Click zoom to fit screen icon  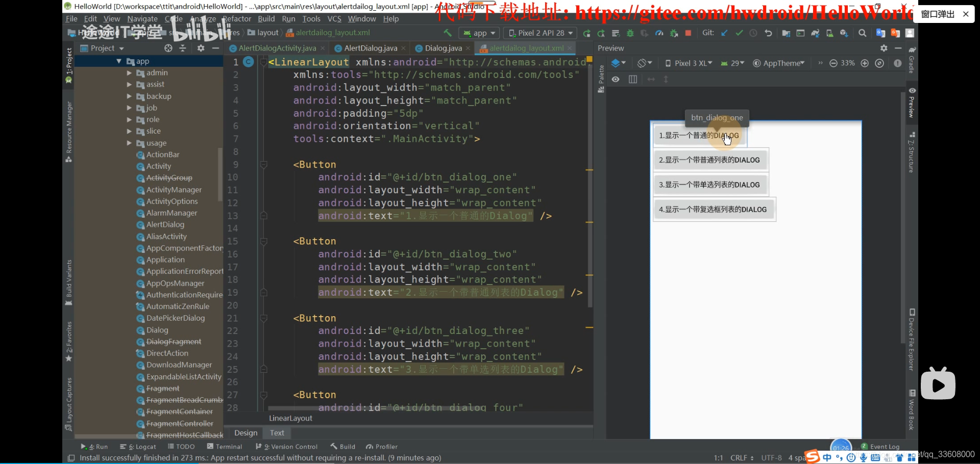[879, 63]
